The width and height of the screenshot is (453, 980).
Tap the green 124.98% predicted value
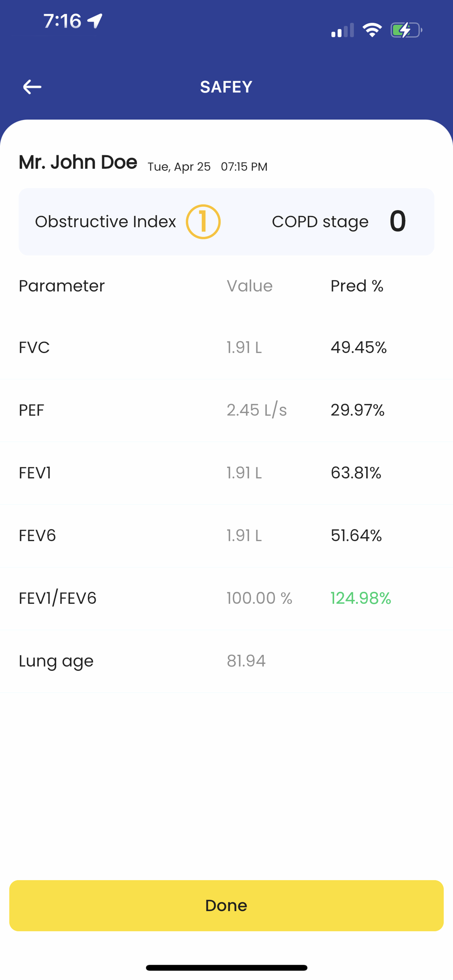click(x=360, y=598)
